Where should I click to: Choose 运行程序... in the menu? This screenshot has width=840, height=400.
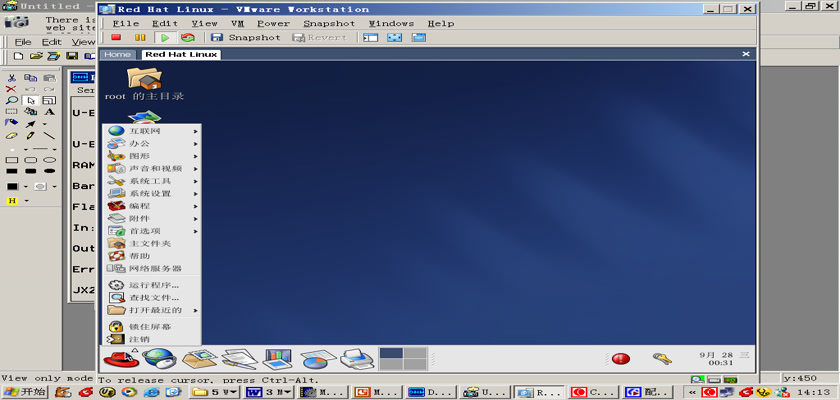pyautogui.click(x=152, y=285)
